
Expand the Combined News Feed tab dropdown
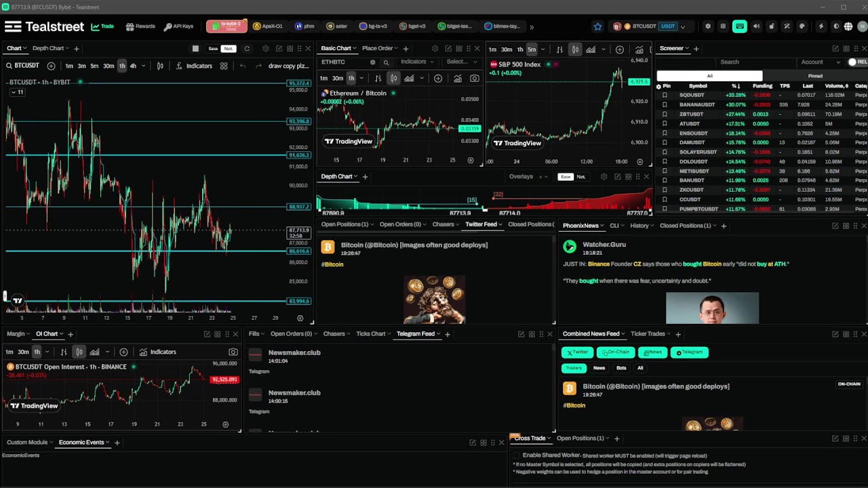624,334
